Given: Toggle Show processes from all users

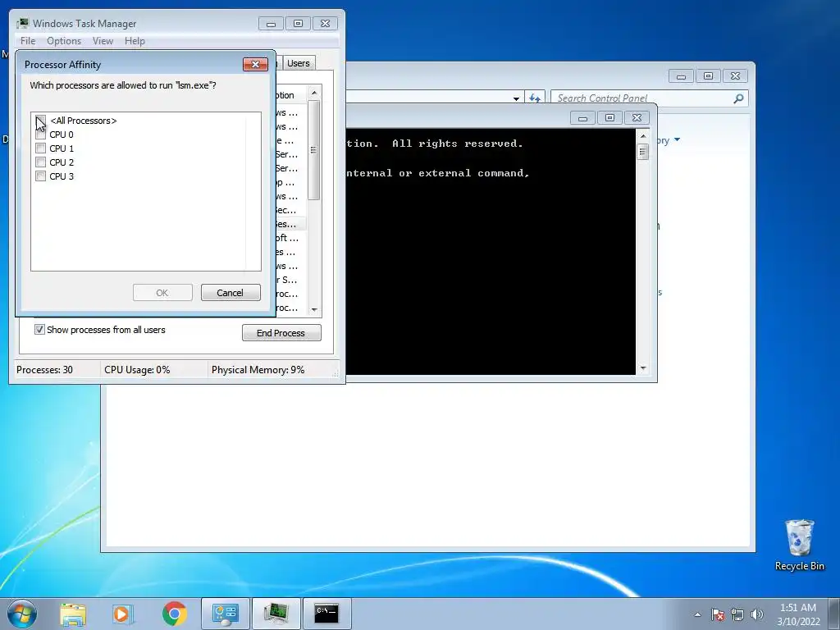Looking at the screenshot, I should 39,330.
